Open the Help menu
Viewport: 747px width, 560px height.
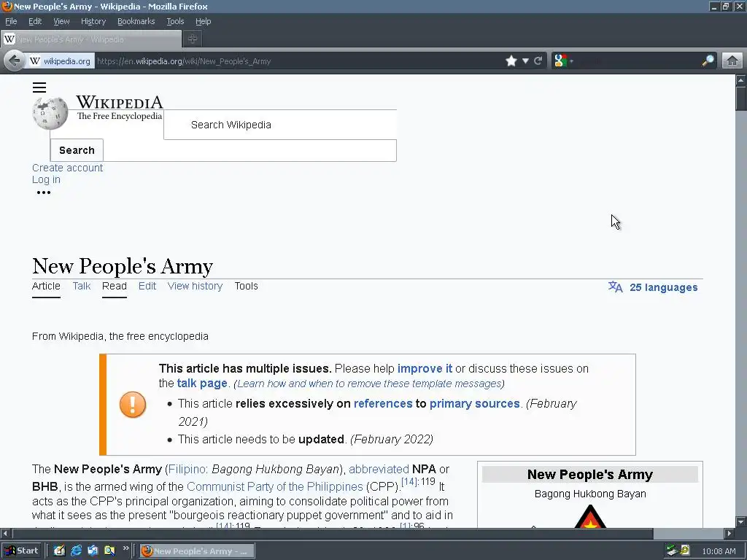[203, 21]
